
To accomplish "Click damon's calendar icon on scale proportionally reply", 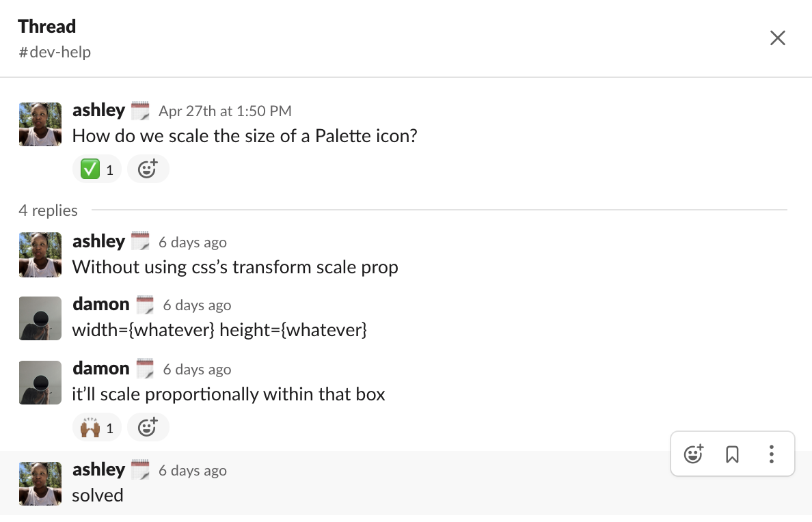I will pyautogui.click(x=145, y=369).
